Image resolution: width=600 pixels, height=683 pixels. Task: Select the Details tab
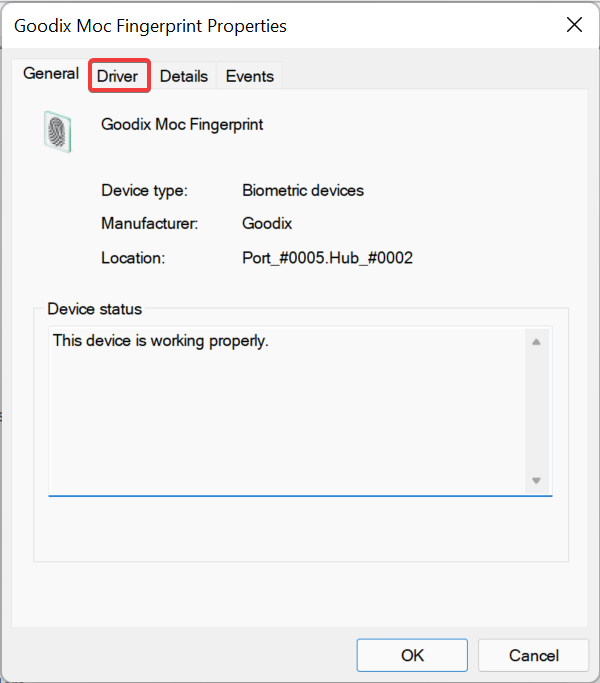(x=184, y=76)
